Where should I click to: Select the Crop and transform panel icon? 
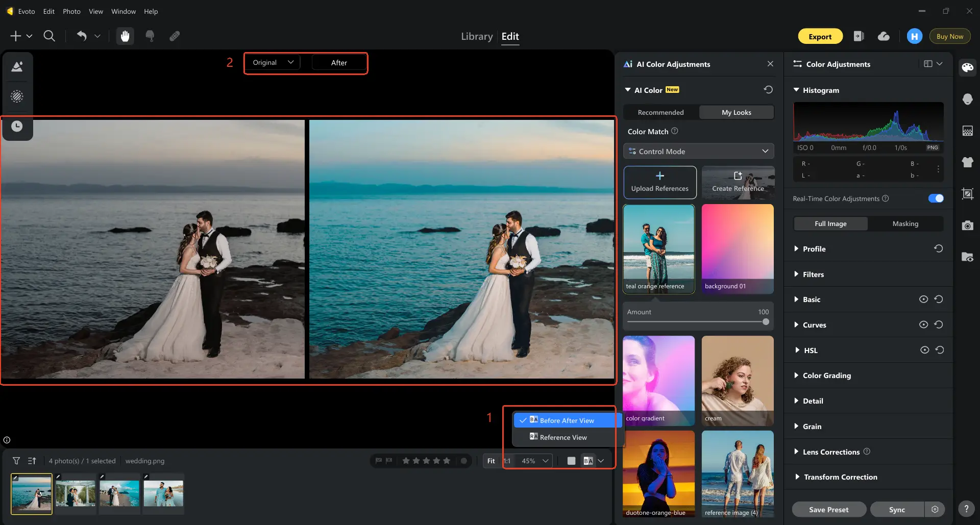coord(968,193)
